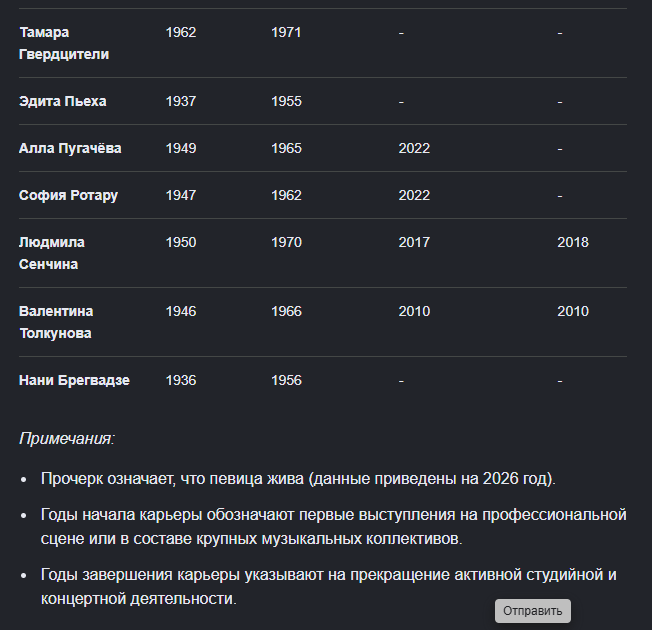Select the Годы начала карьеры note
The image size is (652, 630).
(x=333, y=526)
